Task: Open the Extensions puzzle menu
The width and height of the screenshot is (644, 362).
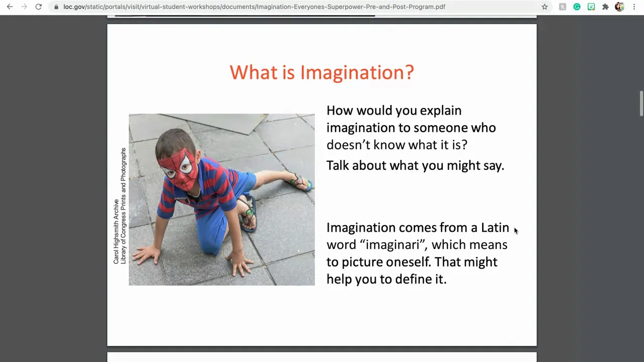Action: [x=605, y=7]
